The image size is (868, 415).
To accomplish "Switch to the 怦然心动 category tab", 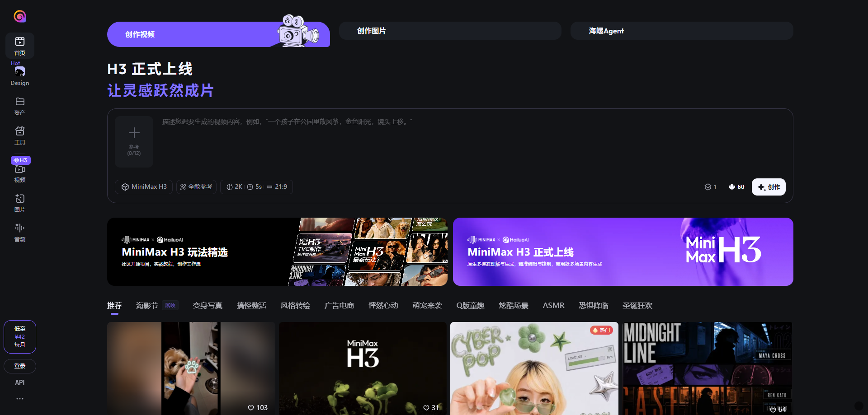I will (x=383, y=306).
